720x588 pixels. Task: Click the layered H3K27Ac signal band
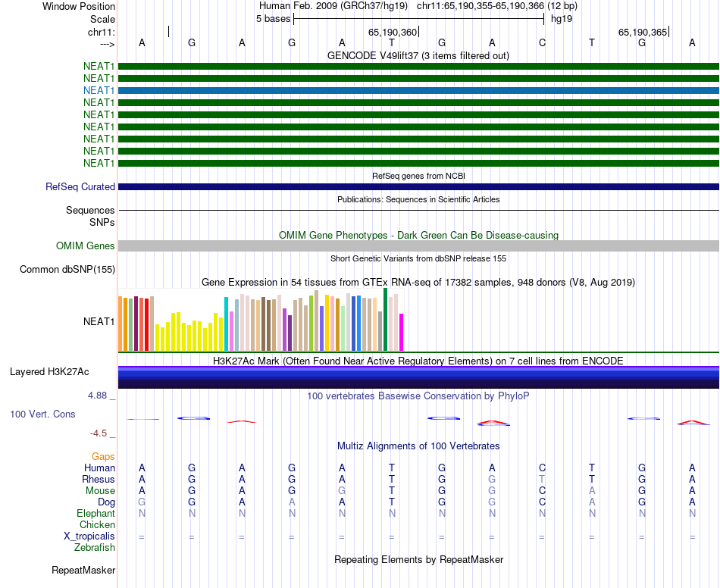click(419, 377)
